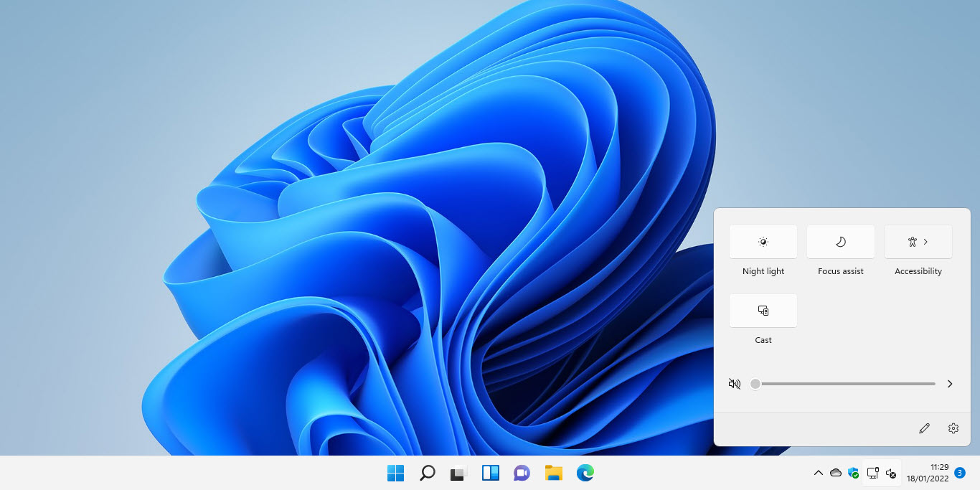Open Settings via the gear button
Image resolution: width=980 pixels, height=490 pixels.
[x=953, y=428]
